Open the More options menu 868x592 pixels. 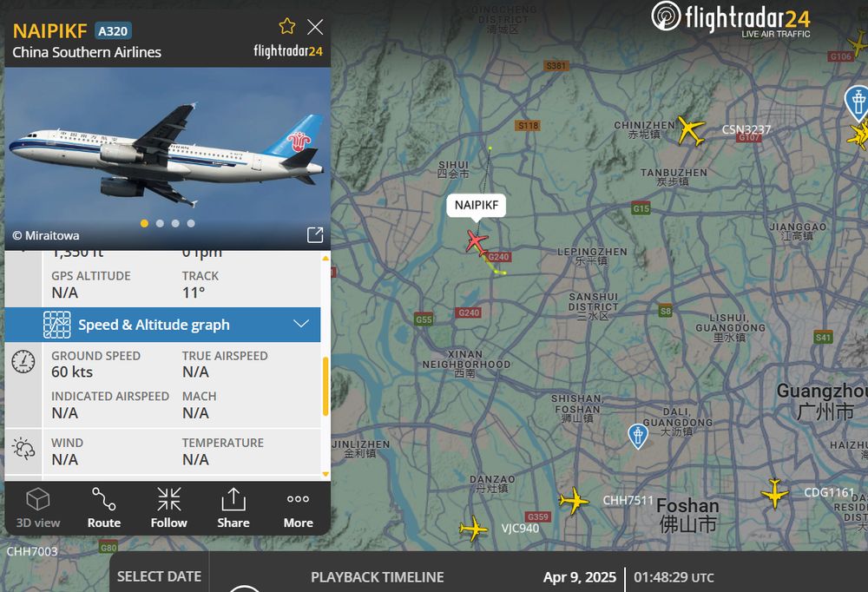(x=298, y=508)
